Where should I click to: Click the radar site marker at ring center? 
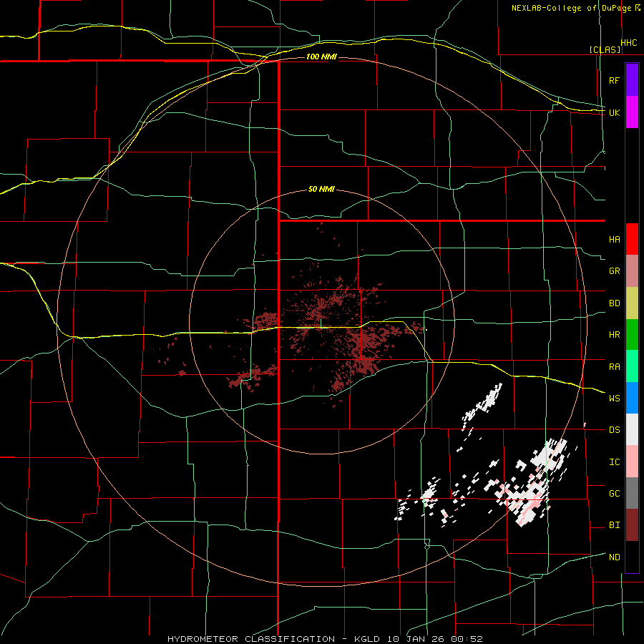click(321, 322)
